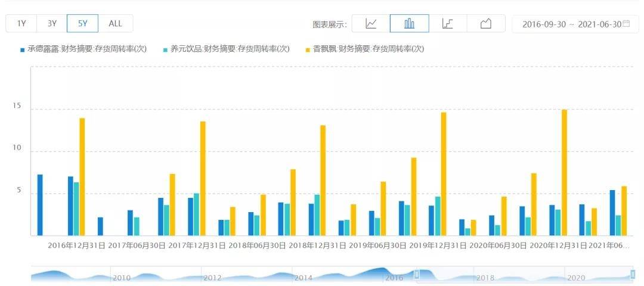Viewport: 644px width, 286px height.
Task: Toggle 香飘飘 inventory turnover legend series
Action: click(x=365, y=49)
